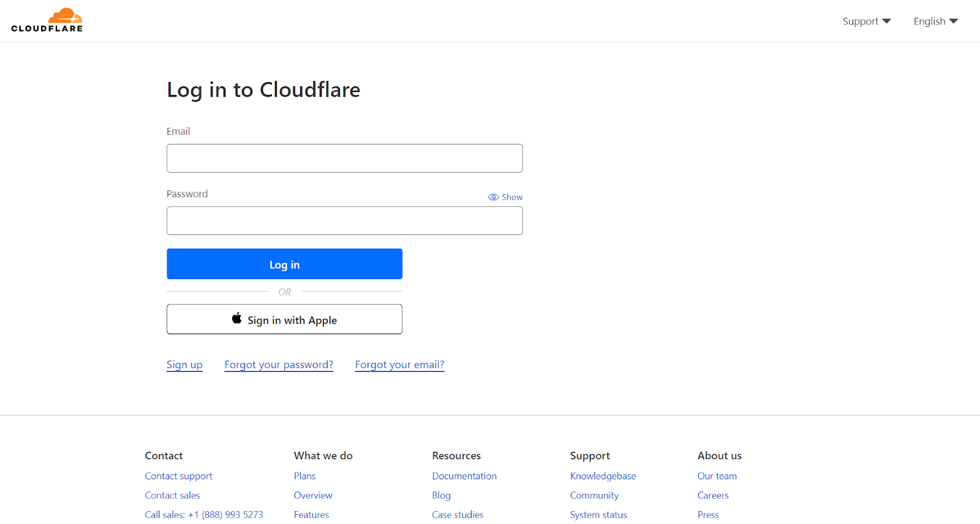Toggle password visibility with Show
Viewport: 980px width, 524px height.
505,197
